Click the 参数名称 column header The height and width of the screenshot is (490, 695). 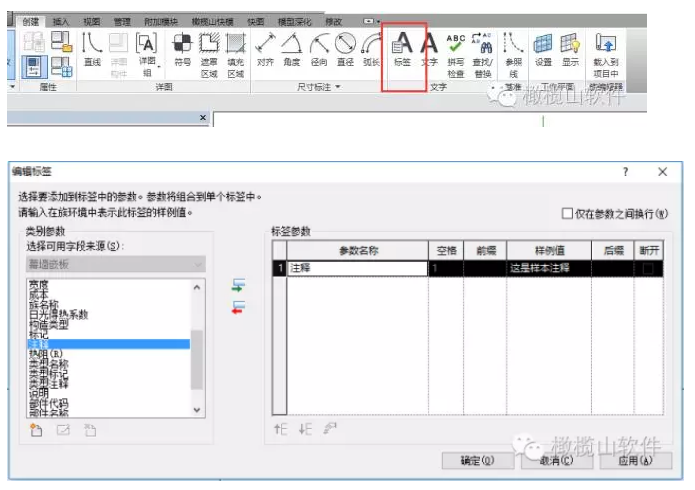[358, 251]
